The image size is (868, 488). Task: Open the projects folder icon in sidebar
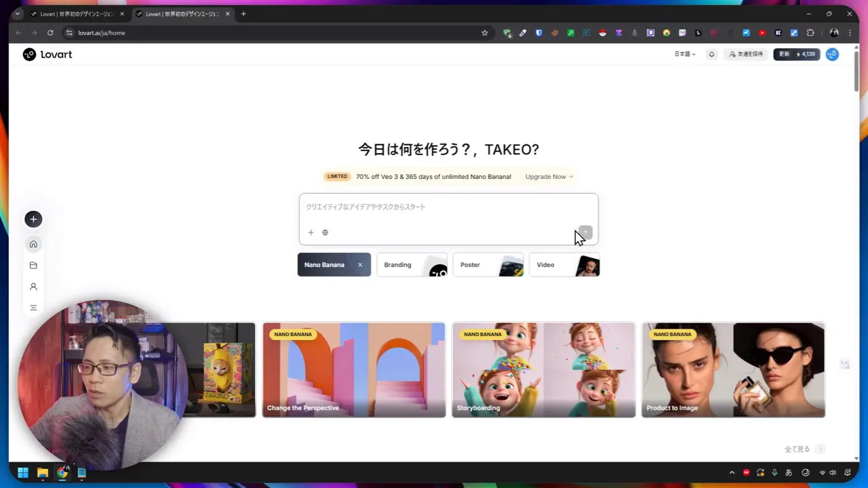coord(33,266)
